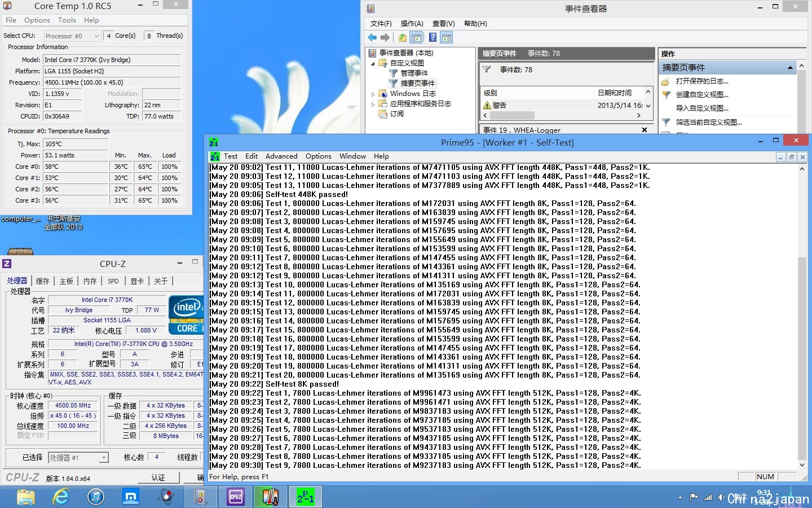Show hidden tray icons arrow

pyautogui.click(x=680, y=497)
